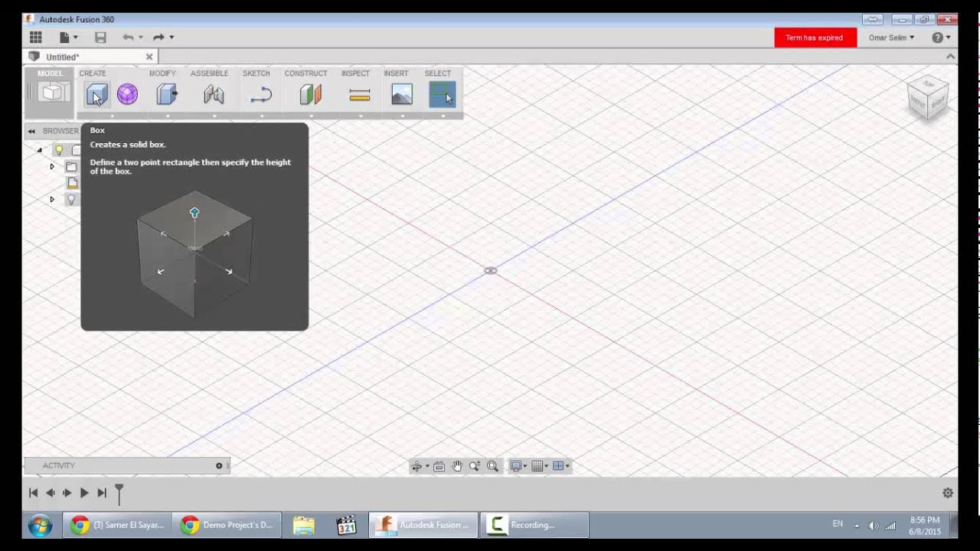This screenshot has width=980, height=551.
Task: Click the Insert image icon
Action: (x=401, y=95)
